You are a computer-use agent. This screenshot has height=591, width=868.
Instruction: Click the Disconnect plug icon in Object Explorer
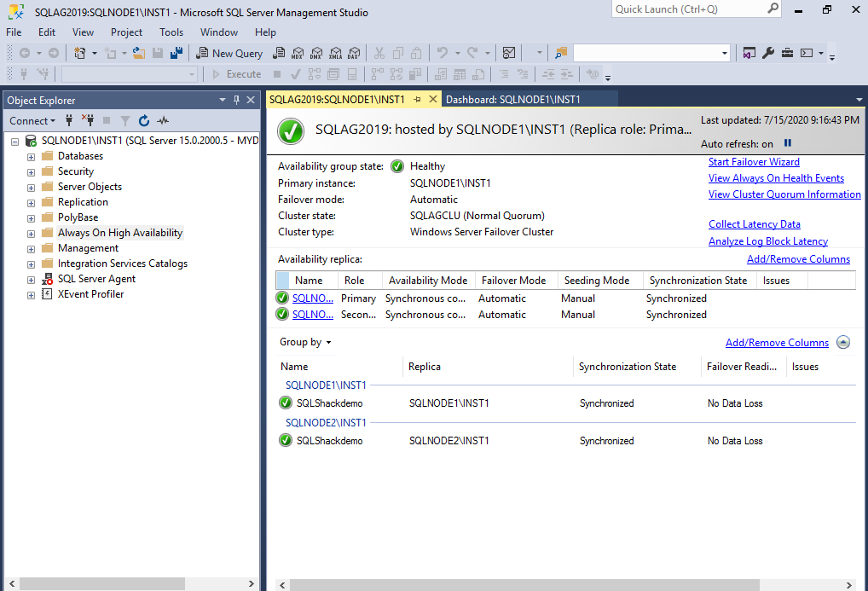point(87,120)
